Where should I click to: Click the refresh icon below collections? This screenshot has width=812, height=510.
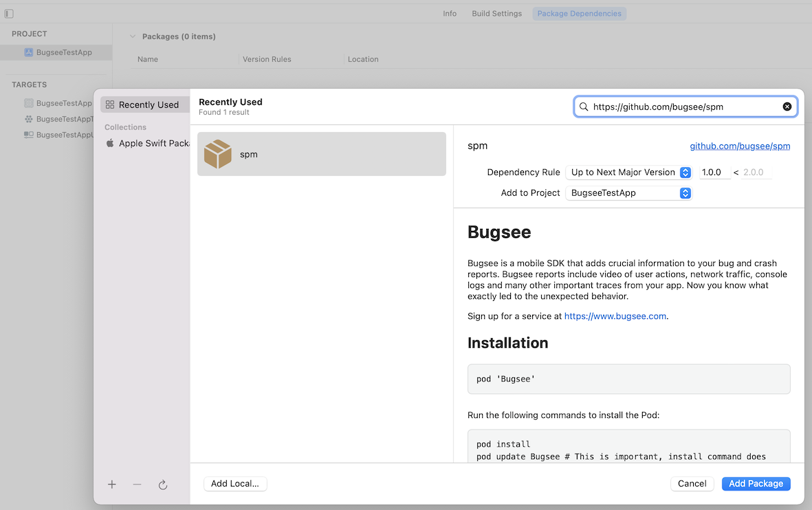click(x=163, y=485)
